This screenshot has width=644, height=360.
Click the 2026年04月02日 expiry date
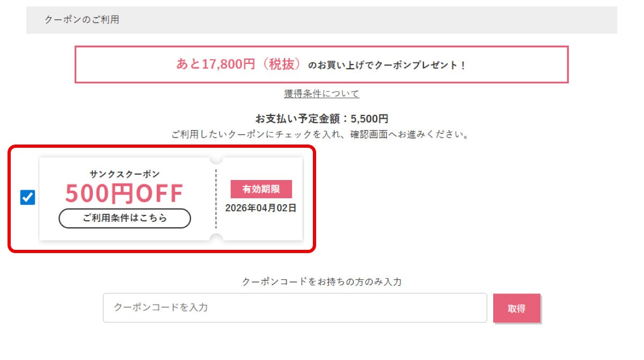click(261, 207)
